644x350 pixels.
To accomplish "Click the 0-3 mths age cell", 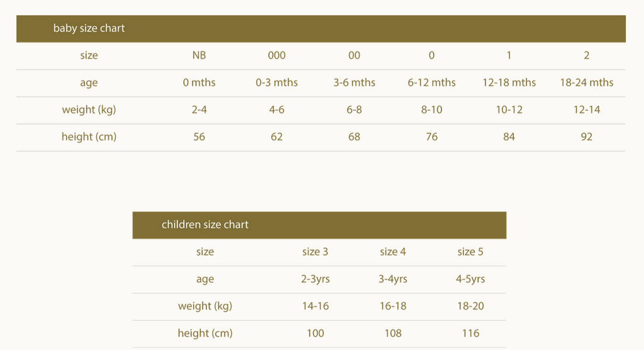I will coord(277,82).
